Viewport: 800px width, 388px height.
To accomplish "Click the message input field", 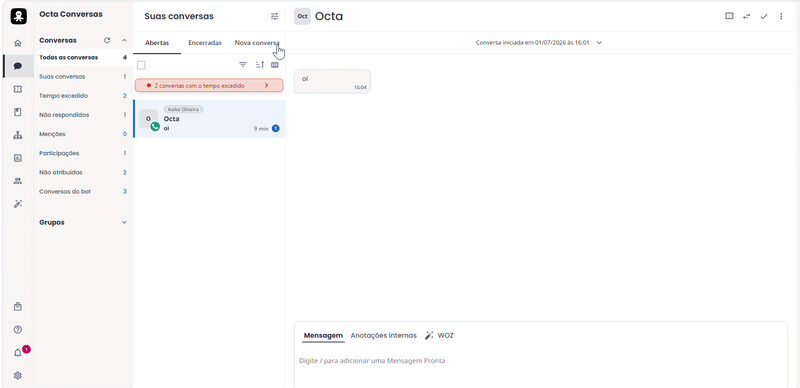I will point(541,361).
